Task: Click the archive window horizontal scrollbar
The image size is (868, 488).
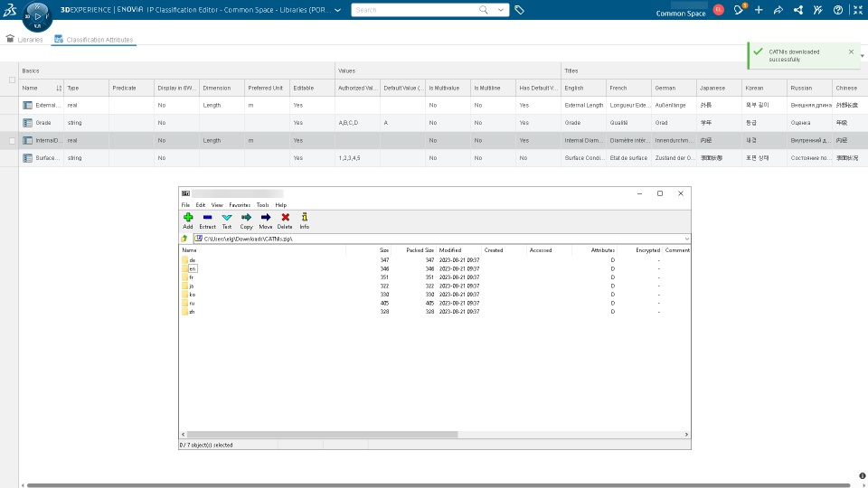Action: pos(322,435)
